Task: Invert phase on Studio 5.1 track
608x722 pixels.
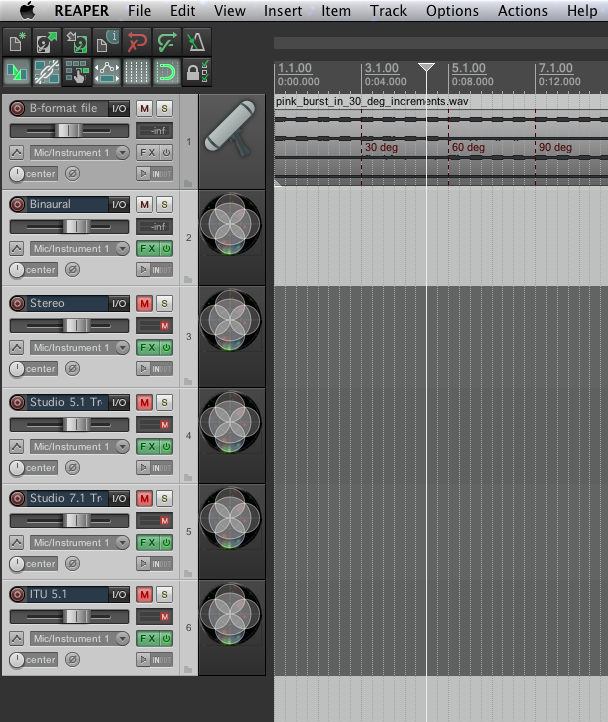Action: (72, 468)
